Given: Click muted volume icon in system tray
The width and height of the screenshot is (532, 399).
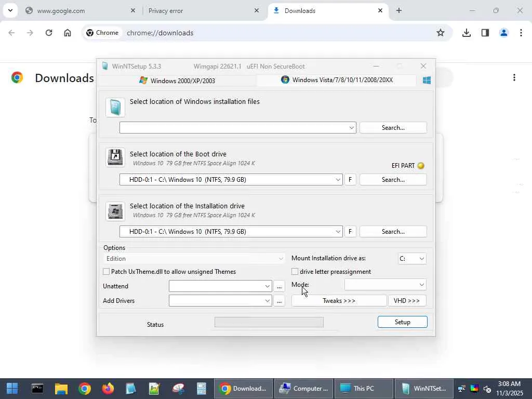Looking at the screenshot, I should 487,389.
